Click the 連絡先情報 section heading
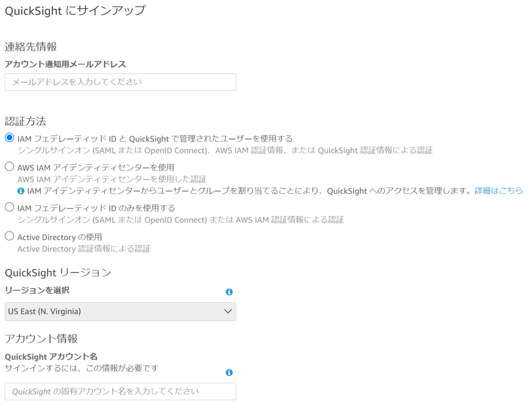The image size is (532, 408). click(31, 46)
